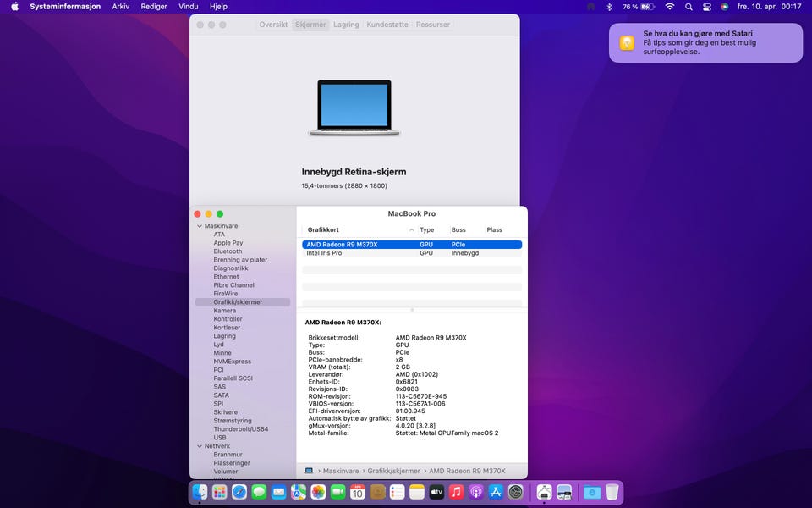
Task: Click the Bluetooth menu bar icon
Action: click(x=610, y=7)
